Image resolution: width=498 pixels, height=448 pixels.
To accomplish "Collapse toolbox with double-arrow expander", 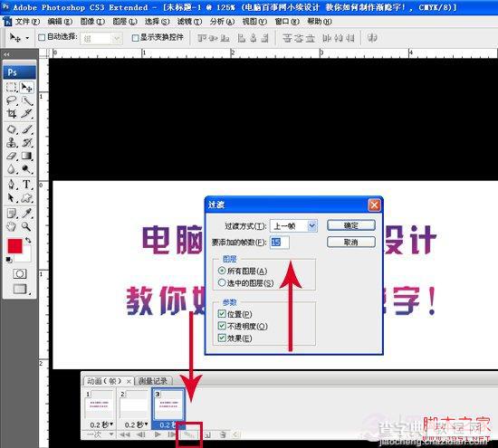I will click(x=6, y=54).
